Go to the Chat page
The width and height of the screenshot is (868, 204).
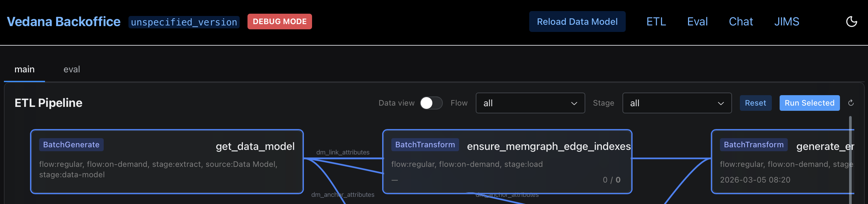pos(741,22)
